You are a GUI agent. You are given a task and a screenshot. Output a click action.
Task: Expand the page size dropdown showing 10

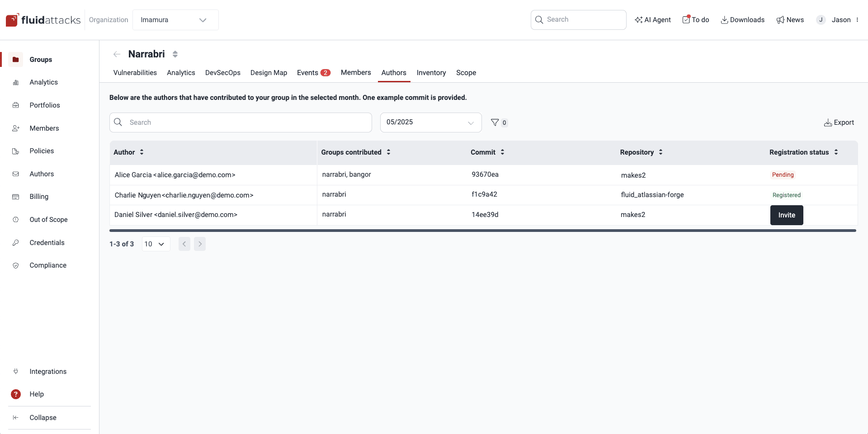pos(156,244)
